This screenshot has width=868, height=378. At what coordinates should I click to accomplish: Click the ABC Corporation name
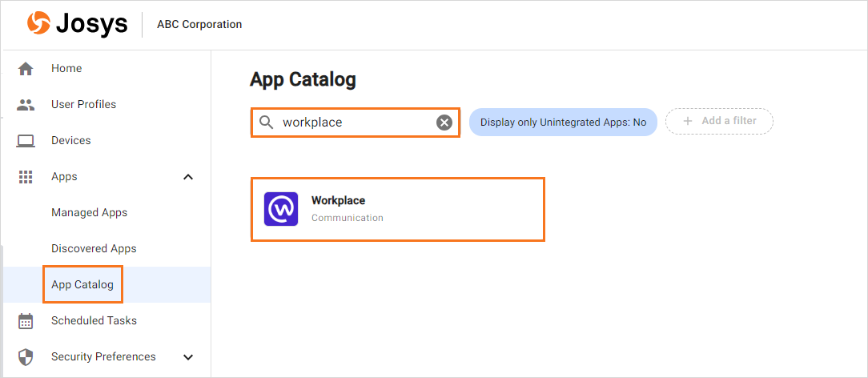199,24
